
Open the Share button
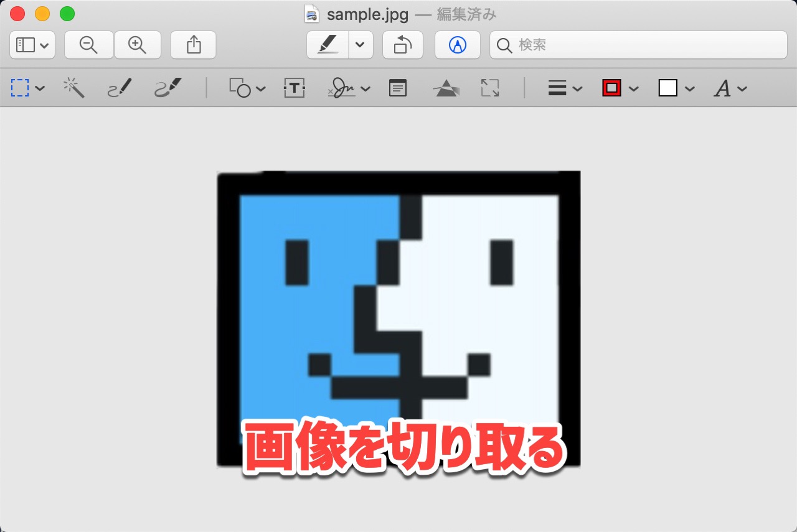(194, 45)
